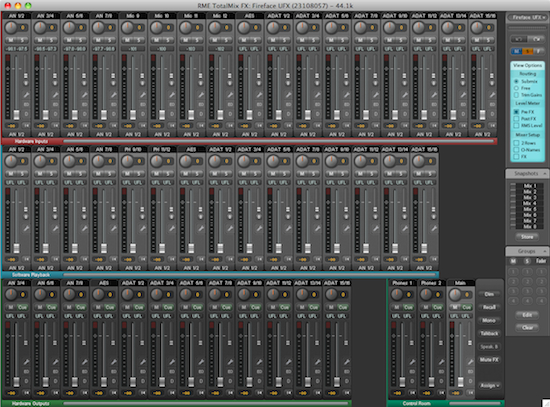Image resolution: width=550 pixels, height=407 pixels.
Task: Enable the FX mixer setup checkbox
Action: (x=516, y=156)
